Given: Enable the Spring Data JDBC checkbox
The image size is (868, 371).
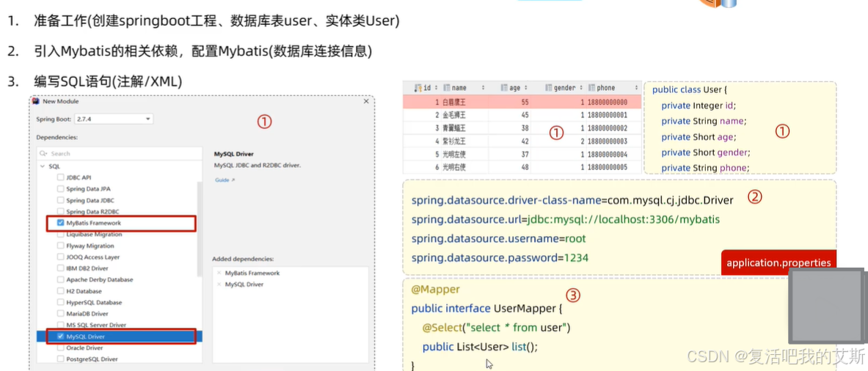Looking at the screenshot, I should 61,200.
